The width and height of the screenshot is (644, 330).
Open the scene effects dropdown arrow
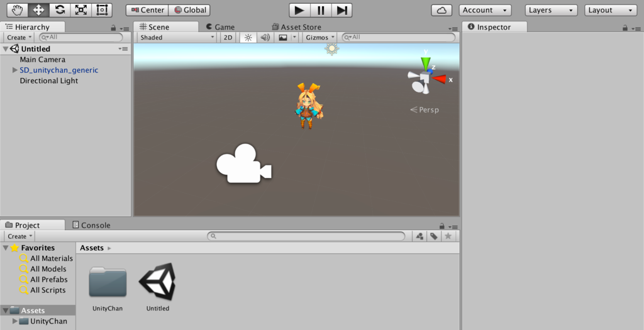point(294,37)
